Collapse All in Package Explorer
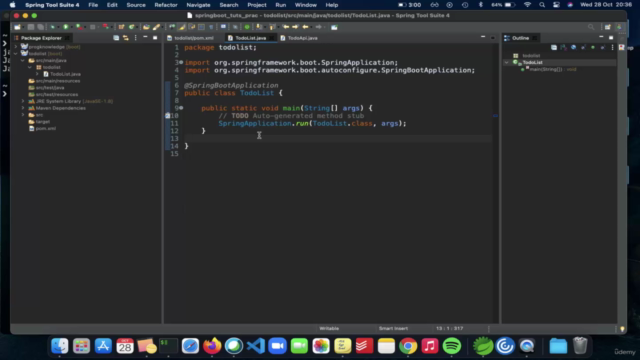 click(x=116, y=38)
